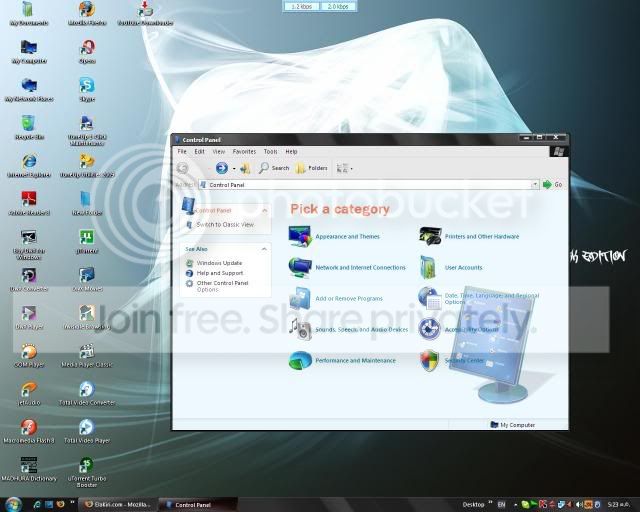Click the Appearance and Themes category icon
Screen dimensions: 640x512
[x=300, y=236]
